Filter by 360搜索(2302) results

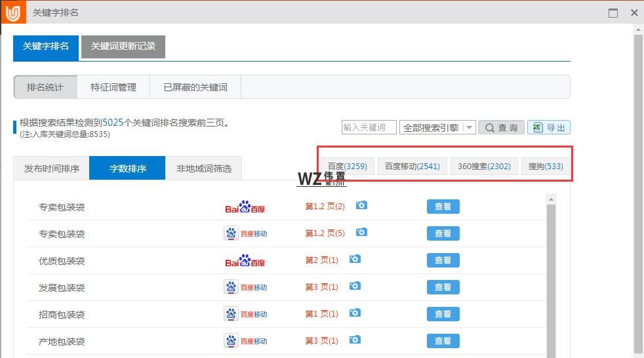point(484,167)
